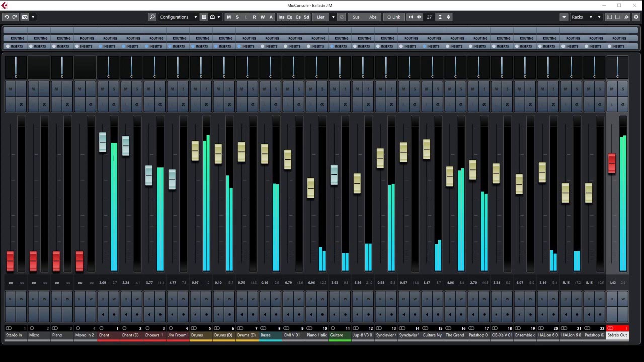
Task: Click the window layout setup icon
Action: 626,17
